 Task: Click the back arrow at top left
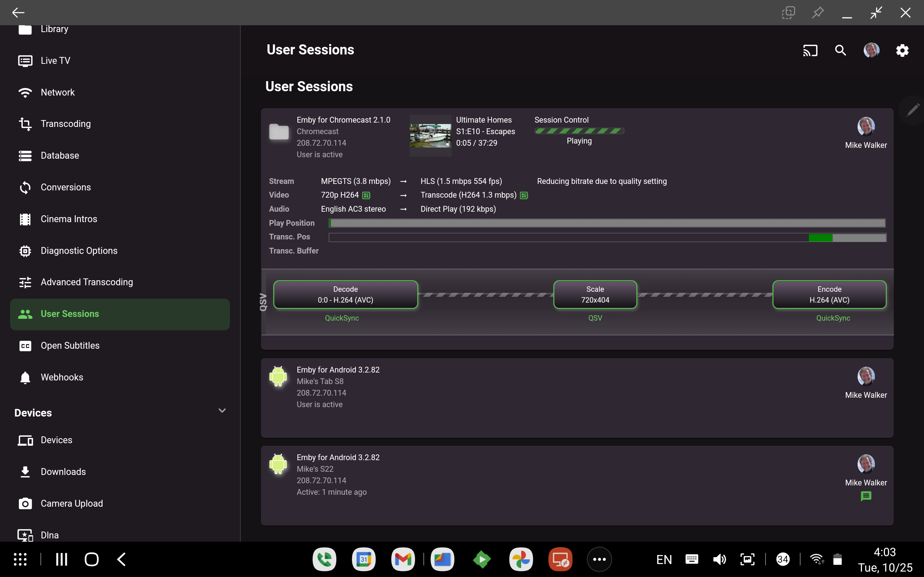(x=18, y=13)
